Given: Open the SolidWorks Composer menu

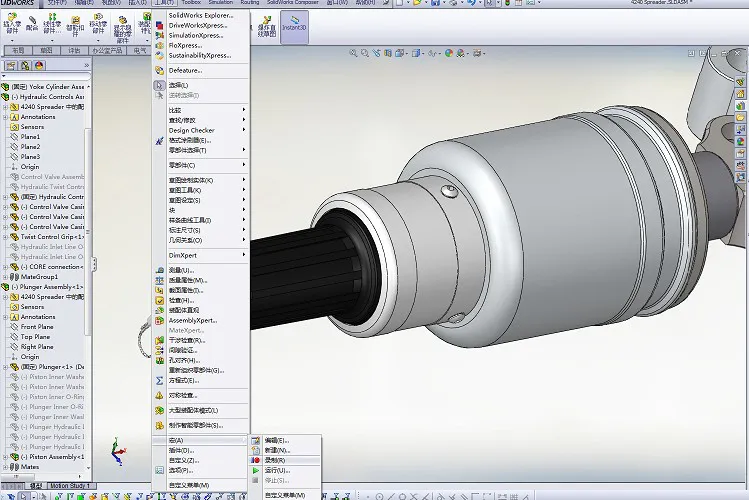Looking at the screenshot, I should (293, 2).
